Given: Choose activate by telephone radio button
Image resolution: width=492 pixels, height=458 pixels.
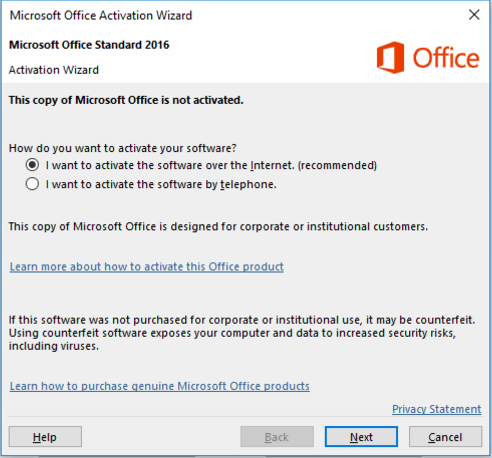Looking at the screenshot, I should click(32, 184).
